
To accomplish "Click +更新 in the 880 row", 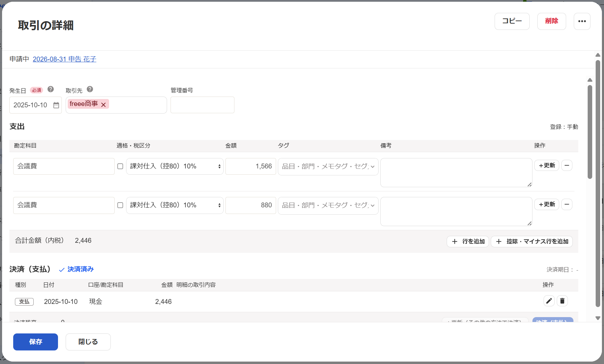I will click(547, 204).
